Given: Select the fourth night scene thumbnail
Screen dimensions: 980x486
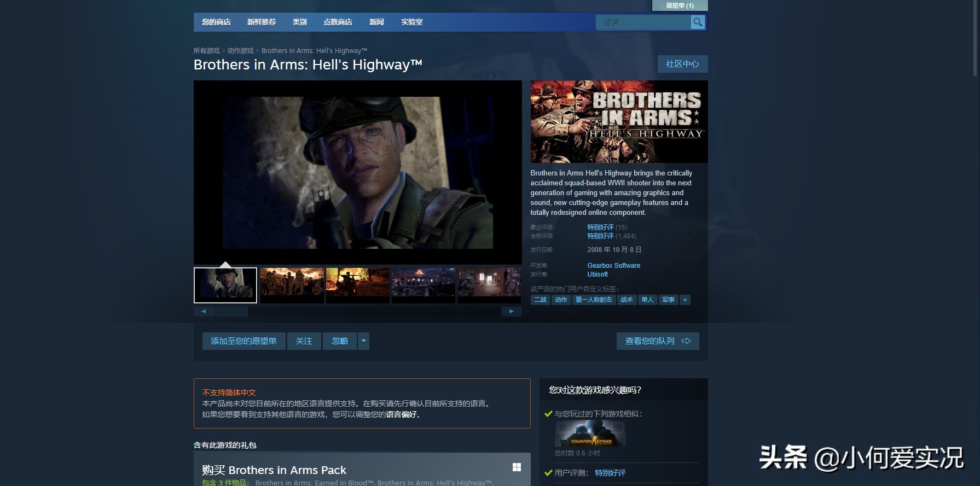Looking at the screenshot, I should coord(423,285).
